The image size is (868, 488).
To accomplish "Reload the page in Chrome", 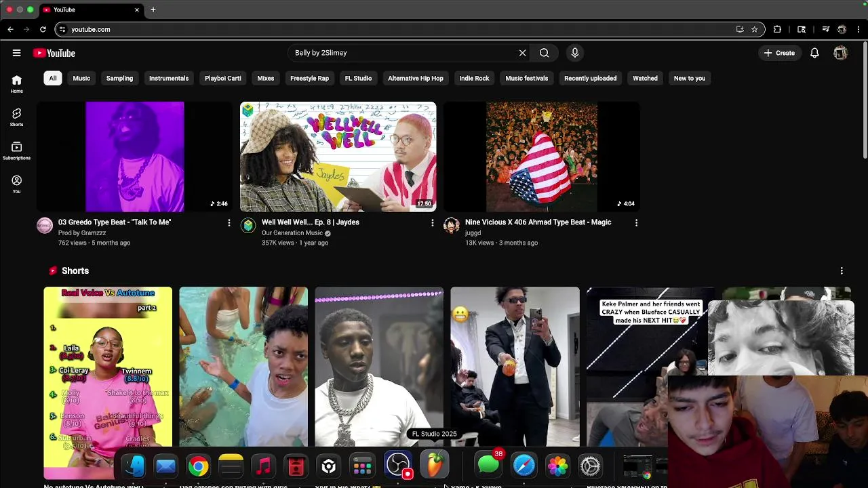I will pyautogui.click(x=43, y=29).
